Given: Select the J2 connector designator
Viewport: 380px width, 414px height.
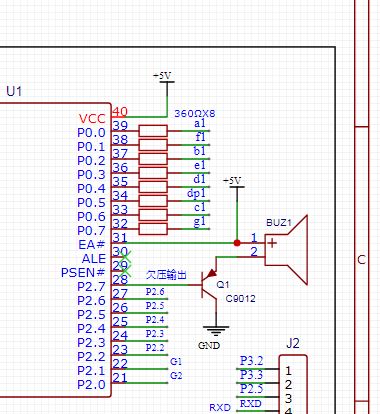Looking at the screenshot, I should click(x=293, y=343).
